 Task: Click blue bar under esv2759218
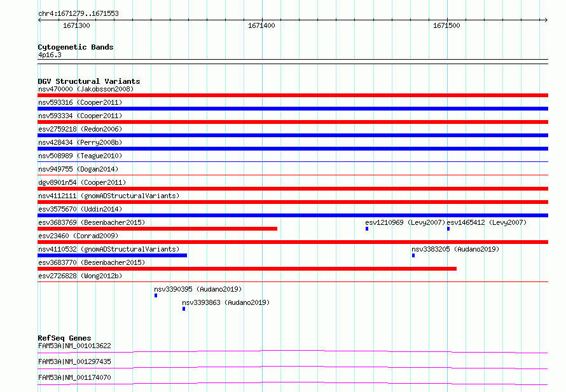[293, 135]
